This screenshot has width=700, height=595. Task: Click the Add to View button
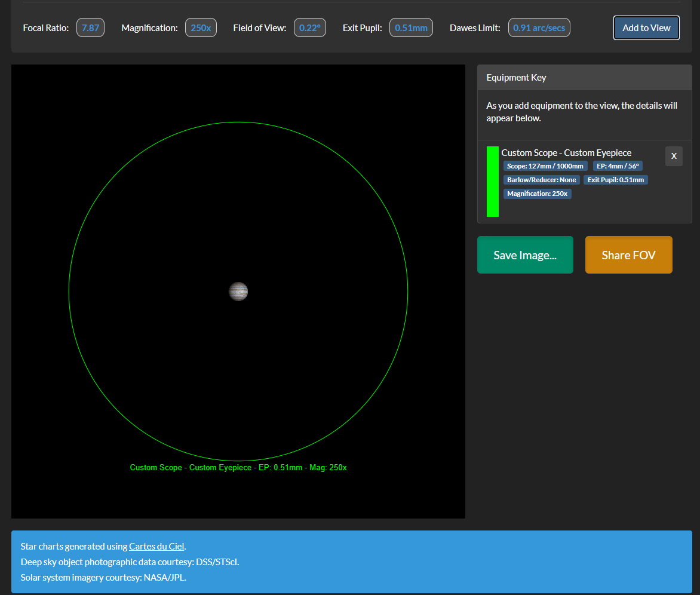(x=646, y=28)
